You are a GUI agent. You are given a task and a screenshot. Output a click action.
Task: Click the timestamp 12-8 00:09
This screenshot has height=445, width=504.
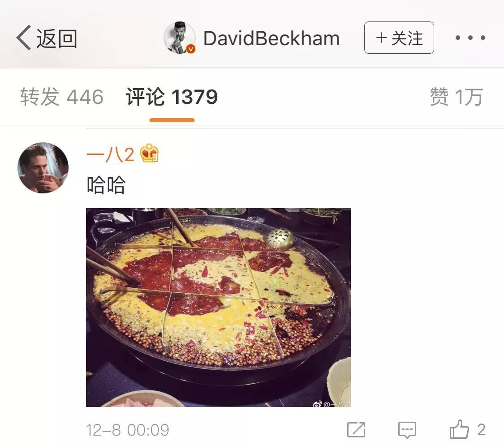pyautogui.click(x=128, y=430)
